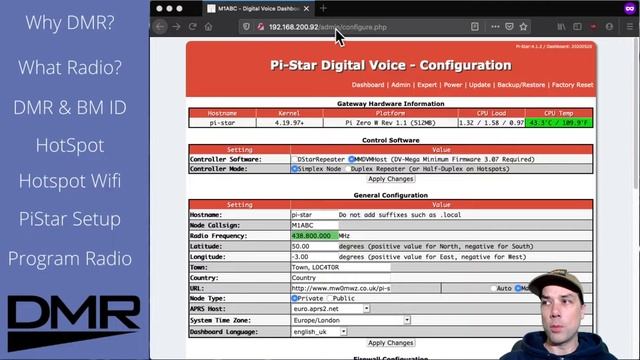
Task: Edit the URL field
Action: coord(340,288)
